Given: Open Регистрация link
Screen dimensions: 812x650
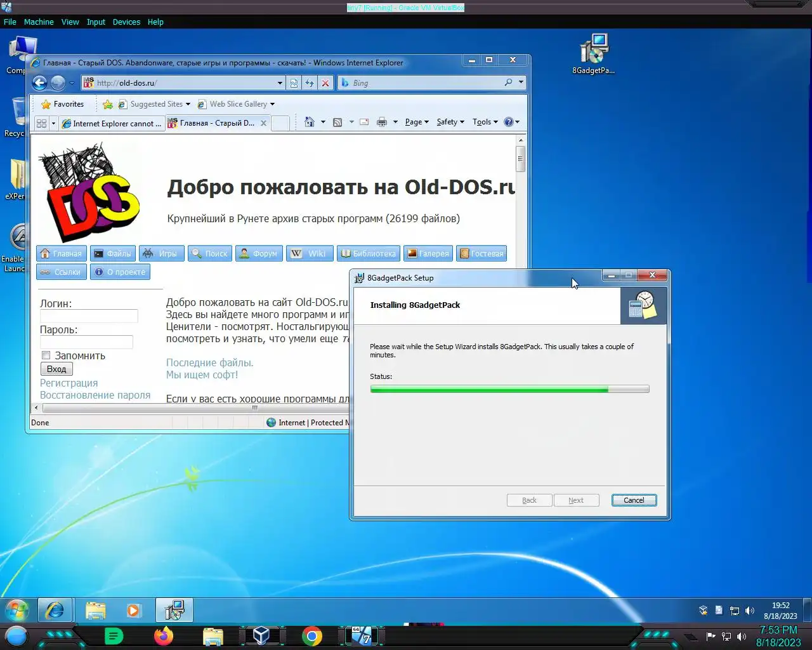Looking at the screenshot, I should 69,383.
